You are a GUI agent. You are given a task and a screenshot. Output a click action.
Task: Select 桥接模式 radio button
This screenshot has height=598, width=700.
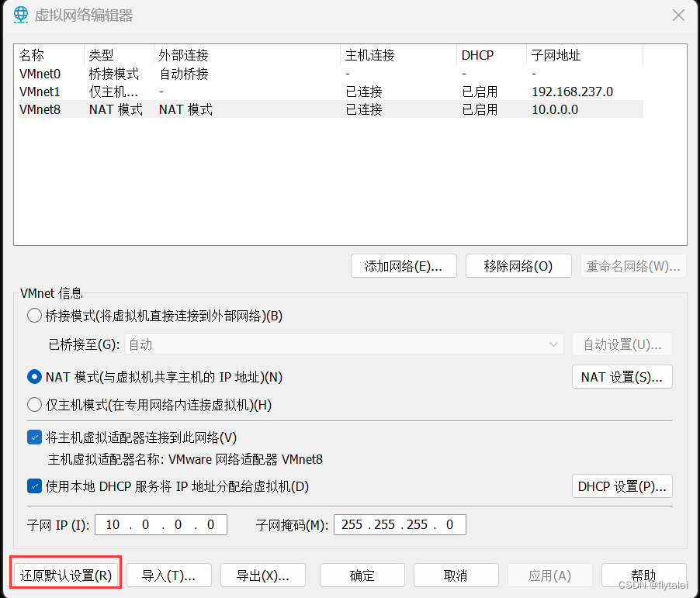(x=34, y=316)
